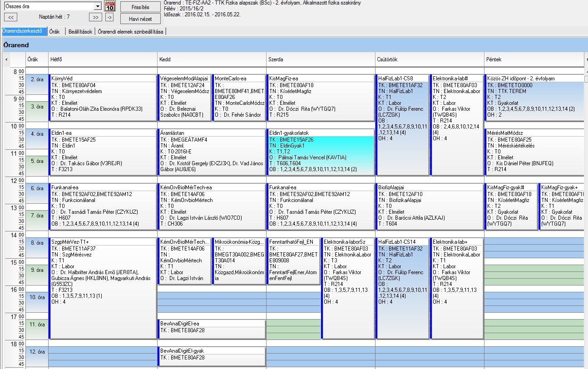
Task: Select the FenntarthatóFejl_EN block
Action: tap(293, 261)
